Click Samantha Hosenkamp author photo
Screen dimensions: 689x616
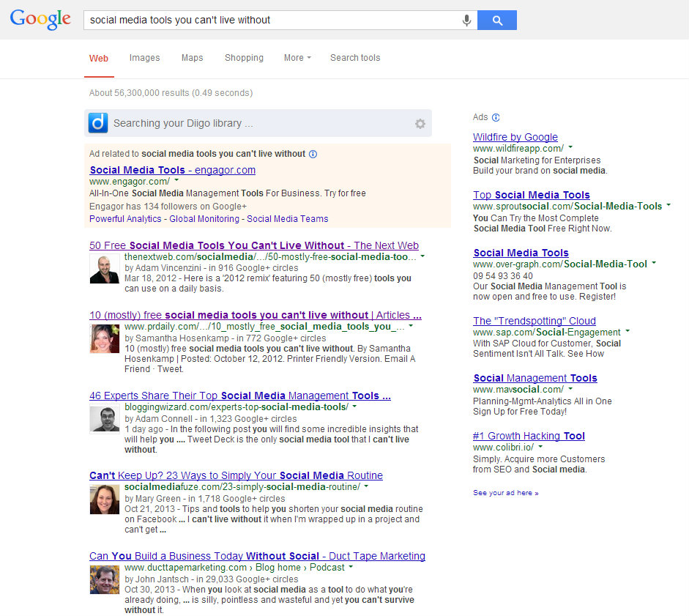tap(105, 338)
